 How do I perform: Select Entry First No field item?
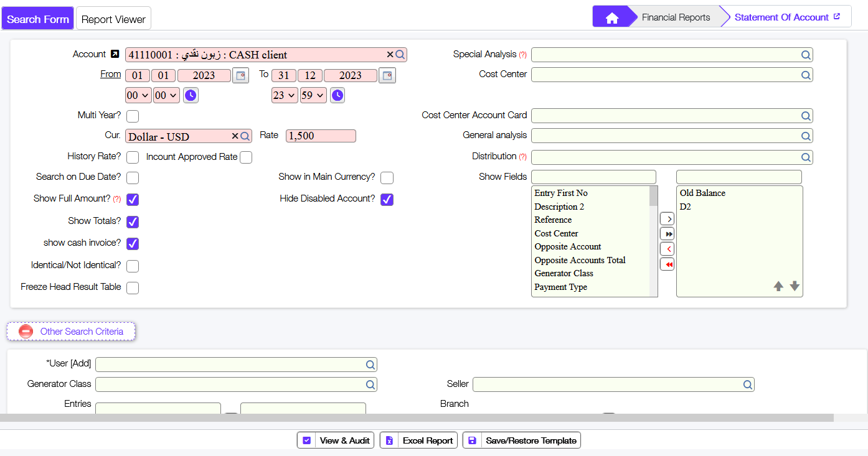[560, 193]
